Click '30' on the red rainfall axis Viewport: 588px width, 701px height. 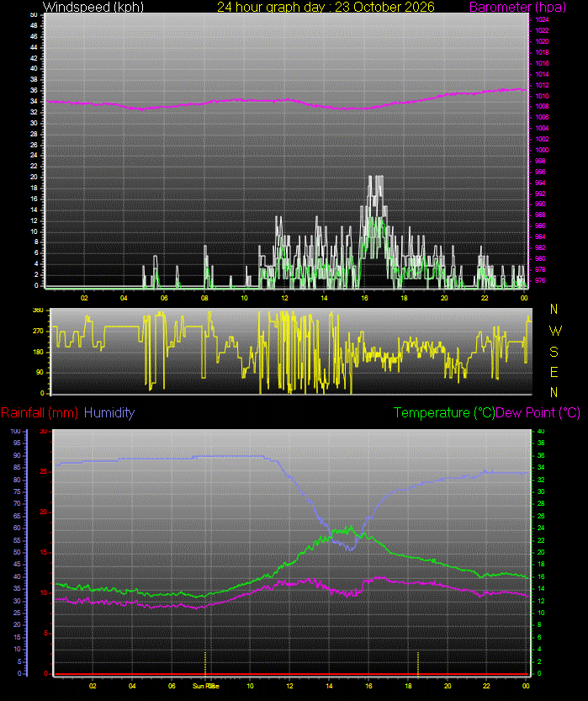[44, 432]
